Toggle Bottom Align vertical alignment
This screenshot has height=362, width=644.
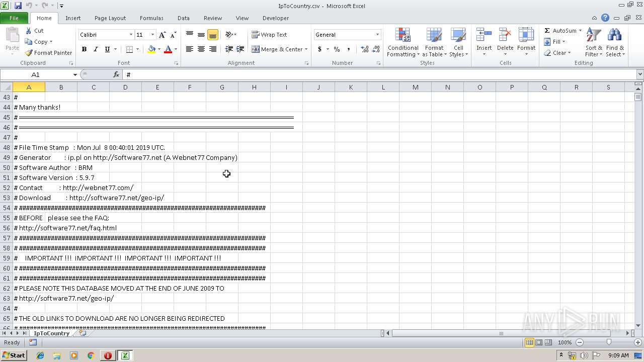coord(213,35)
